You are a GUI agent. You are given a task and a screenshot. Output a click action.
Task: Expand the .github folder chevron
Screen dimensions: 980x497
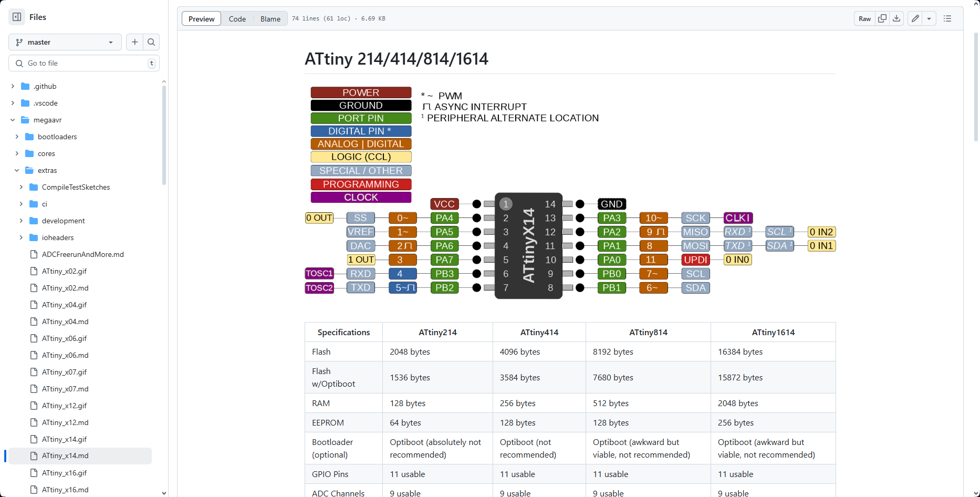(x=13, y=86)
